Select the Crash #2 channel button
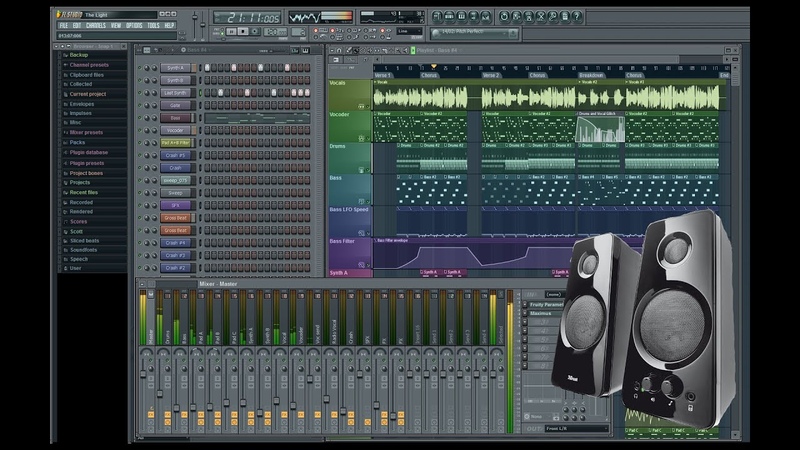Screen dimensions: 800x450 coord(176,268)
